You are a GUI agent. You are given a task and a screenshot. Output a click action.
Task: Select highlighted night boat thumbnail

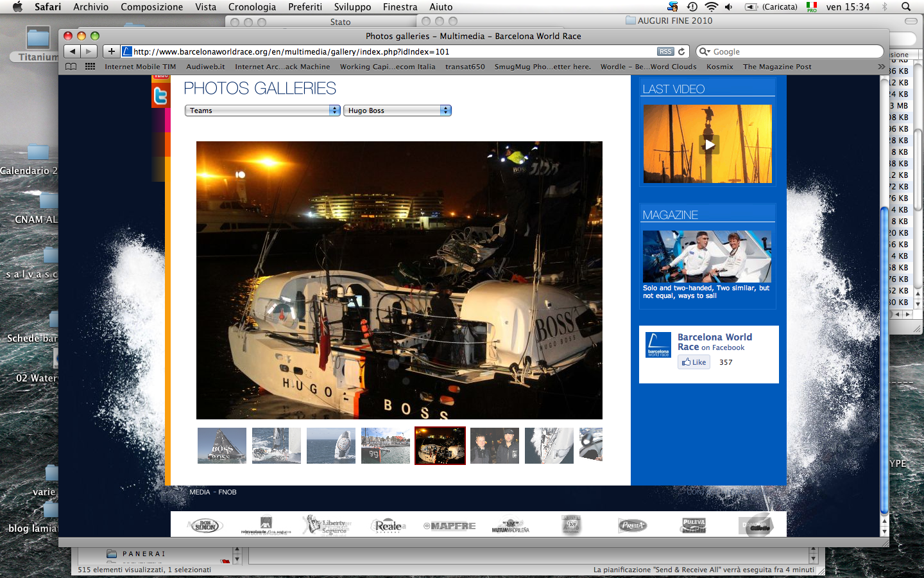tap(440, 446)
